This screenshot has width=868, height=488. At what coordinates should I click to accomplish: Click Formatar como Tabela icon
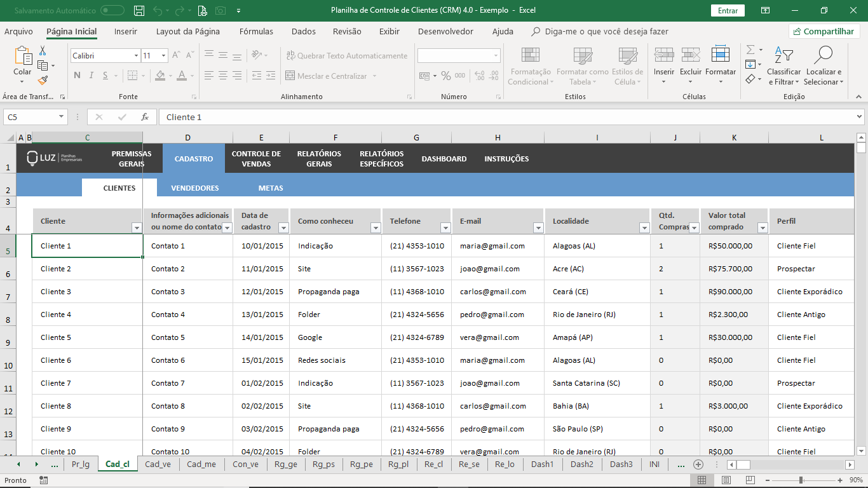tap(582, 56)
